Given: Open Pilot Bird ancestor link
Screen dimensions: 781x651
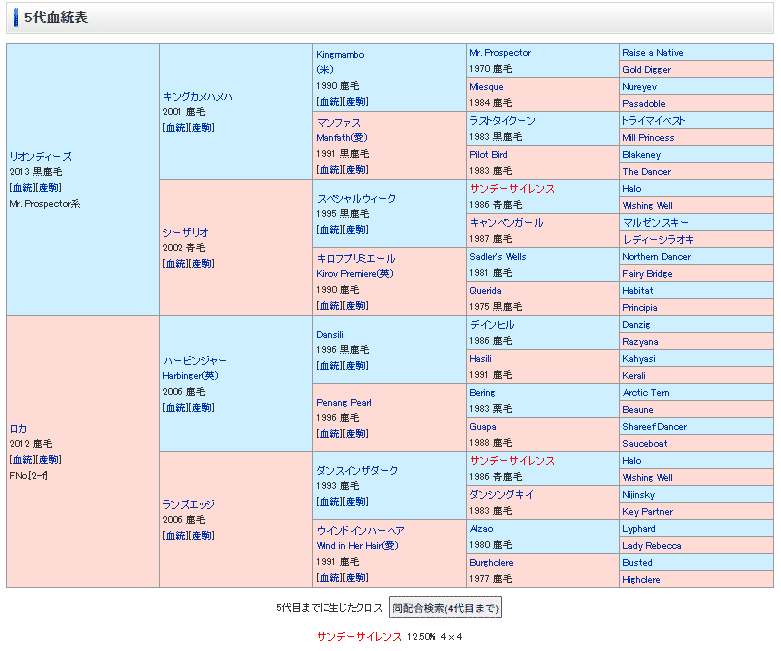Looking at the screenshot, I should [488, 154].
